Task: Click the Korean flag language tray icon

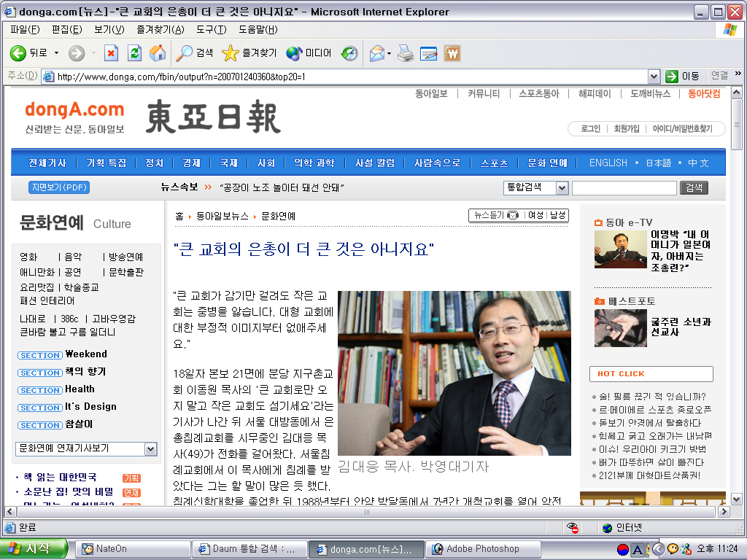Action: [622, 550]
